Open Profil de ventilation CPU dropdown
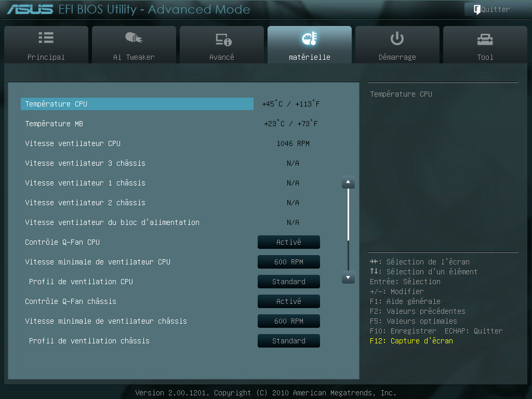The image size is (532, 399). (288, 282)
